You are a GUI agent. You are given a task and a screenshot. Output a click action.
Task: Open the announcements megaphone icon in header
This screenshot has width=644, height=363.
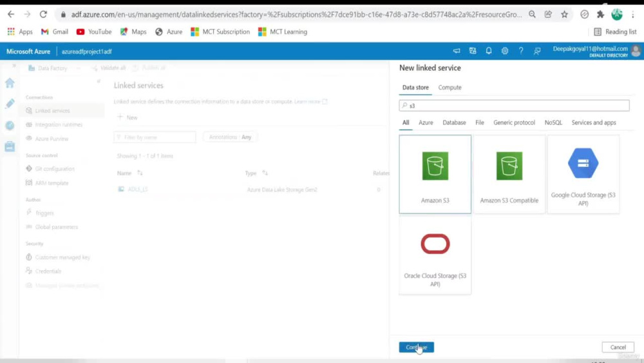click(x=457, y=51)
